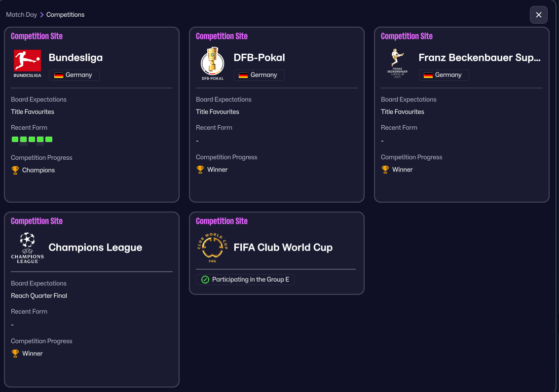Open the FIFA Club World Cup Competition Site
The width and height of the screenshot is (559, 392).
pos(222,221)
